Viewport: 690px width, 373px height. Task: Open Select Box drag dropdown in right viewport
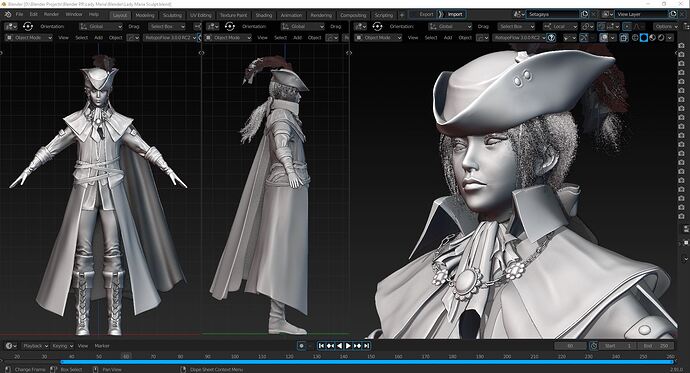click(x=516, y=26)
